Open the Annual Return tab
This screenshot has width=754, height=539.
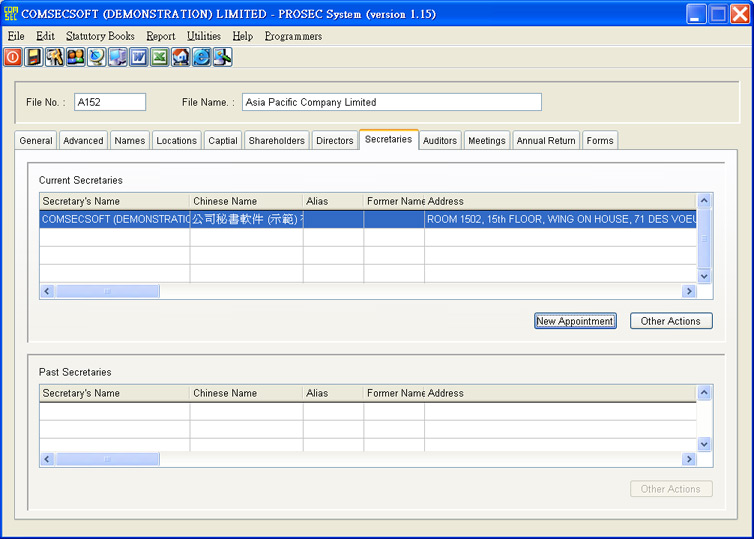coord(546,141)
